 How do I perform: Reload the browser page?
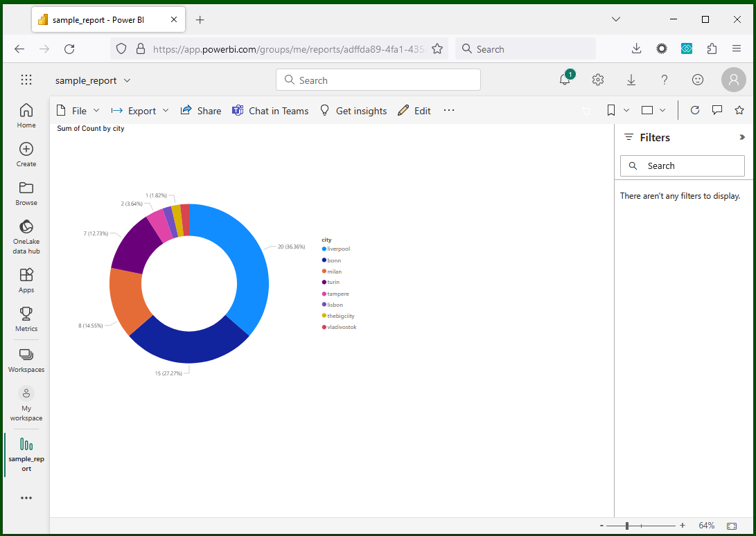click(x=69, y=48)
